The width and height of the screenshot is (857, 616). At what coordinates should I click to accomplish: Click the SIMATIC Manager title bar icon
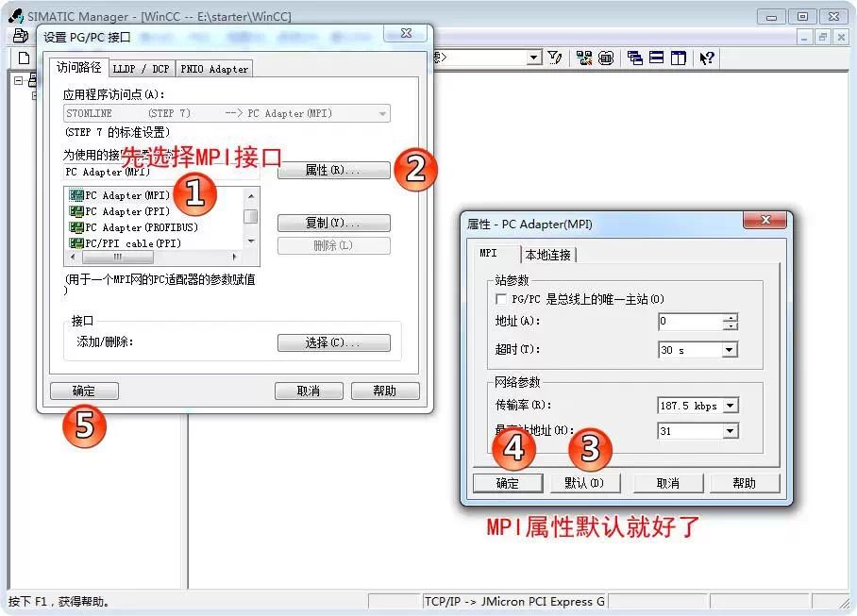tap(16, 16)
